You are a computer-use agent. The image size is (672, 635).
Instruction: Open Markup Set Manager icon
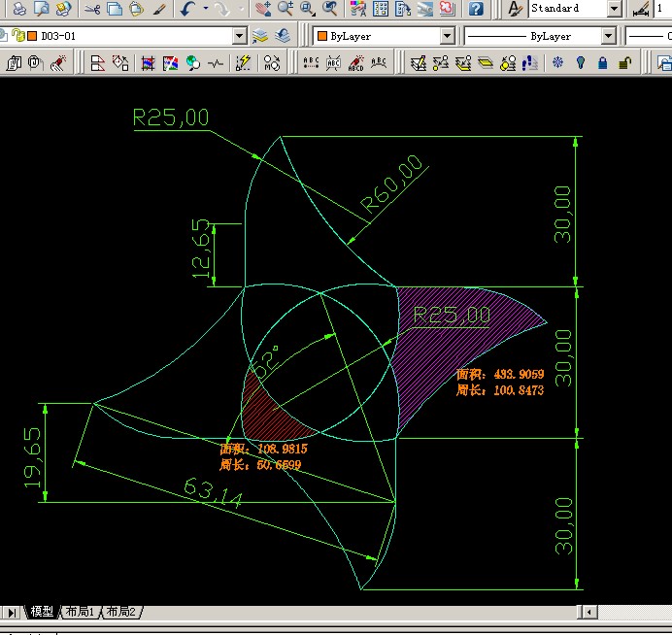tap(448, 9)
